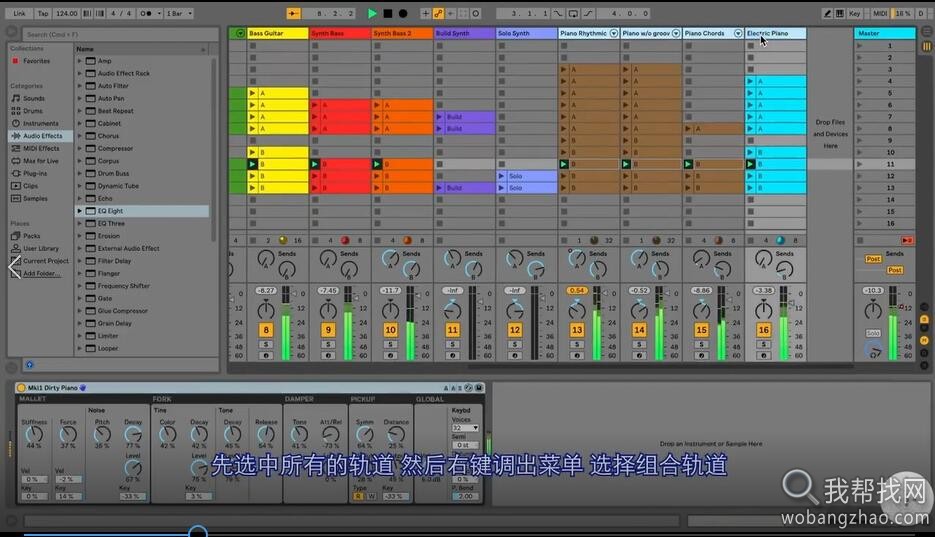Select pickup Type R button

(358, 496)
